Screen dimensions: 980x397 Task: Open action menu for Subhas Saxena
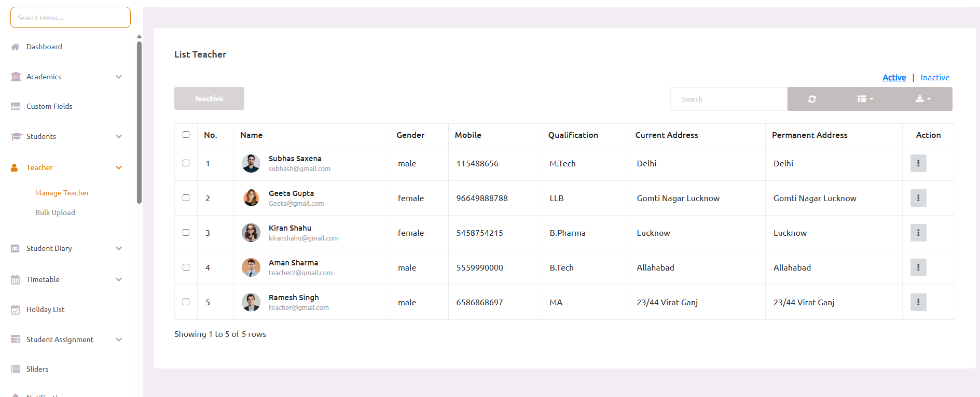pyautogui.click(x=918, y=163)
